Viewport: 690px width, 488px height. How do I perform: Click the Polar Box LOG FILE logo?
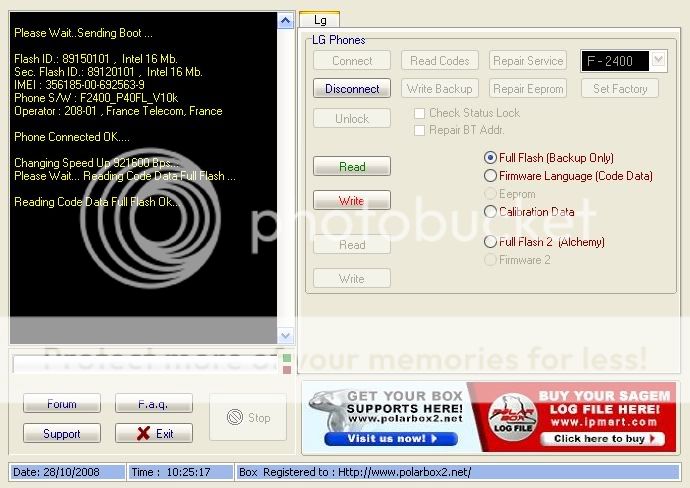coord(513,417)
